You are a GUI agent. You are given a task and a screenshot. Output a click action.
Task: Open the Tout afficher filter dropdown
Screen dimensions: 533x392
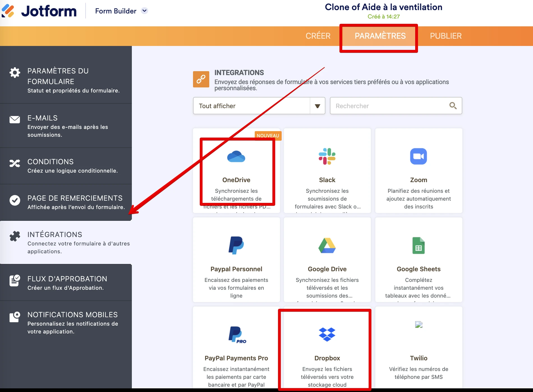[x=251, y=106]
